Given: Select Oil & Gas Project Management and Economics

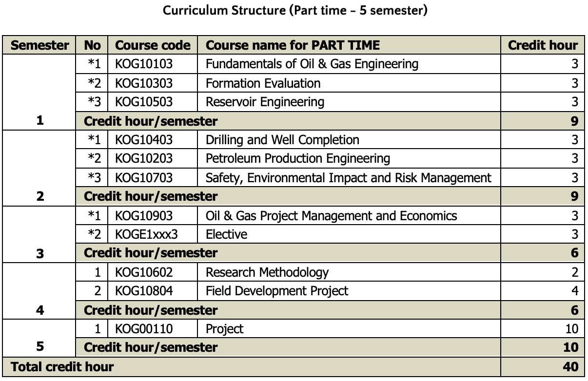Looking at the screenshot, I should click(x=332, y=216).
